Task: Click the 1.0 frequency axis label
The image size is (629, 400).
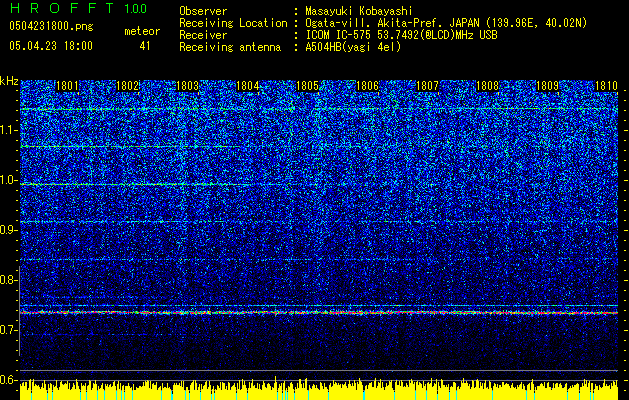Action: coord(8,180)
